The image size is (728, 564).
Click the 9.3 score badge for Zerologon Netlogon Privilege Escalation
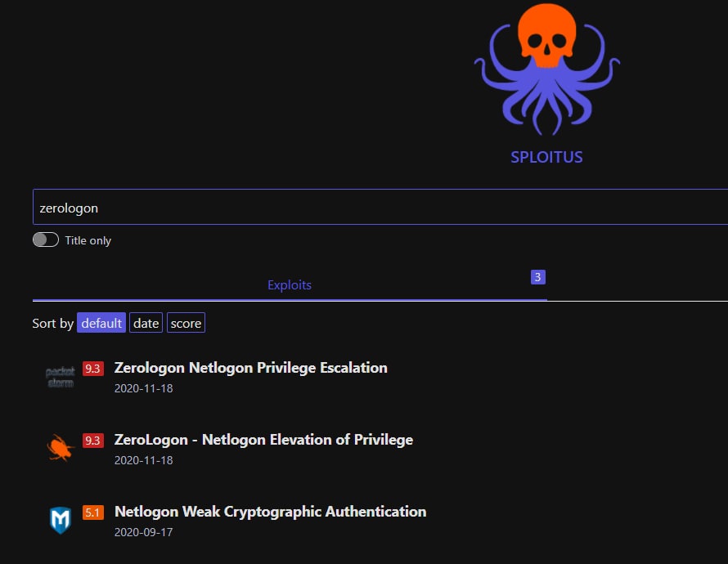click(93, 369)
